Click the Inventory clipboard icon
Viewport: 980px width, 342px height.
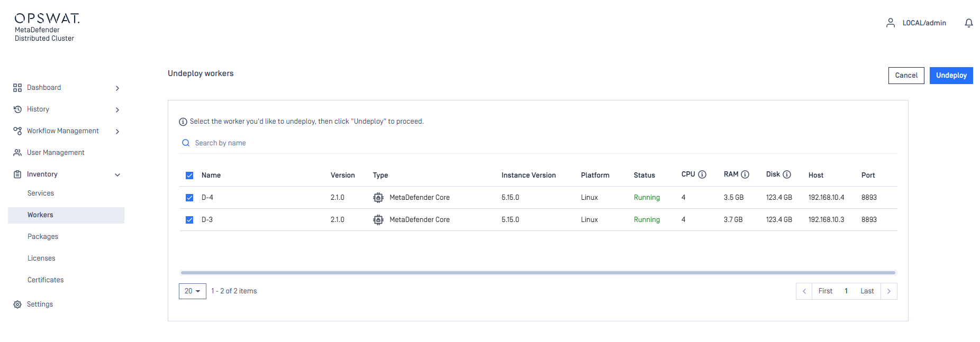click(17, 174)
